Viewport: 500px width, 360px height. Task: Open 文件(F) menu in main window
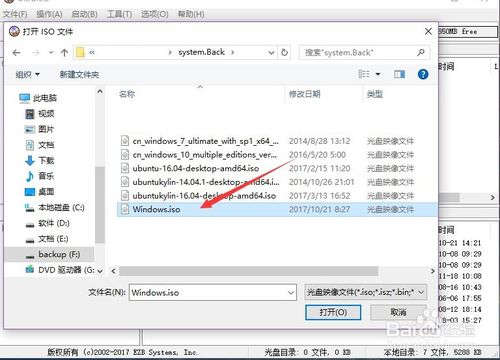point(15,14)
